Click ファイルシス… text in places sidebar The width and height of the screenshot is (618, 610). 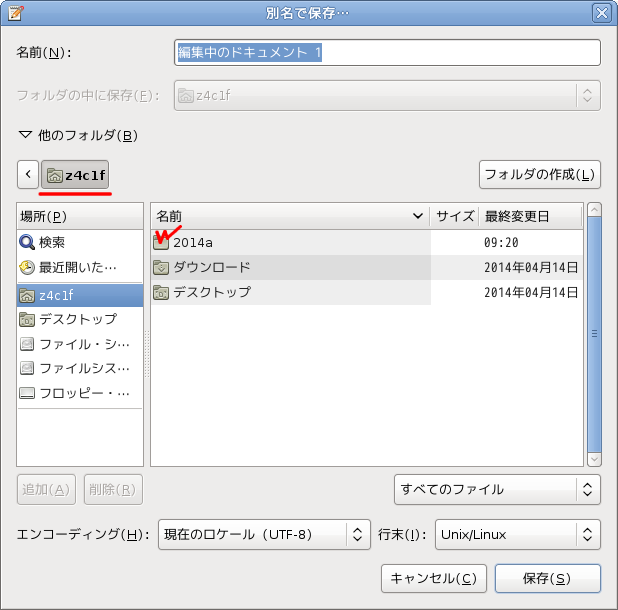coord(84,368)
